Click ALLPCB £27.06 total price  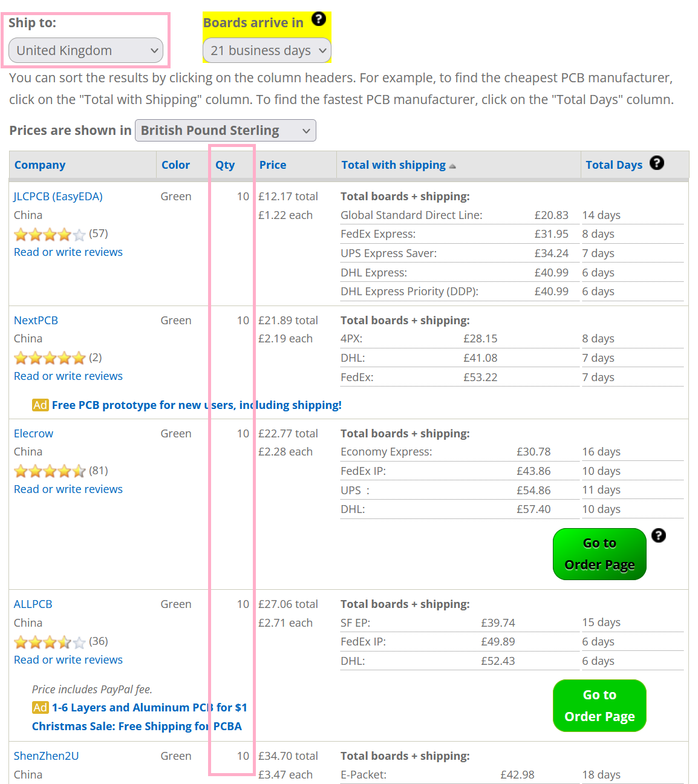pos(288,604)
